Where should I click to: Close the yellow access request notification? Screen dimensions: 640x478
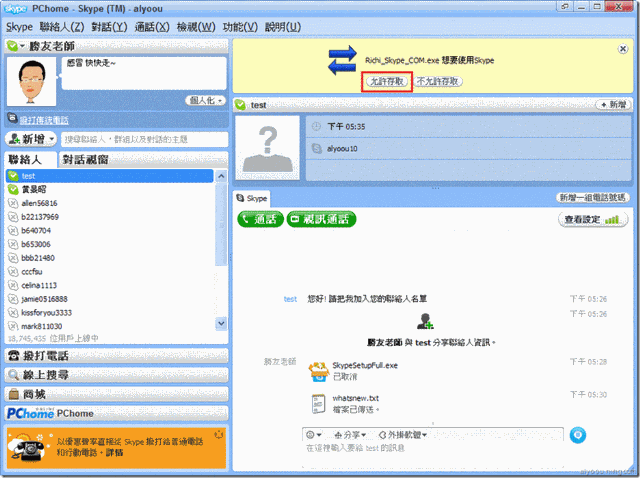tap(622, 49)
